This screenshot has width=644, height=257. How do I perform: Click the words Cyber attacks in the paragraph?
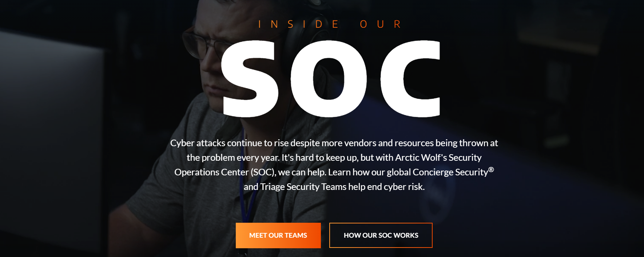198,143
